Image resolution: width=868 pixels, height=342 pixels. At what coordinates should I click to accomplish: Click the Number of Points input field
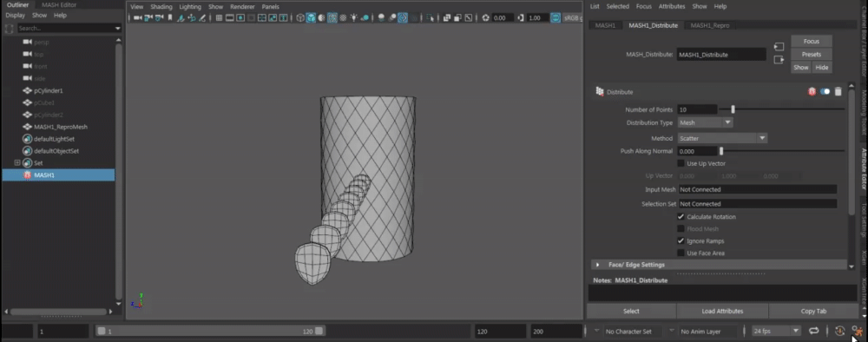pyautogui.click(x=697, y=109)
